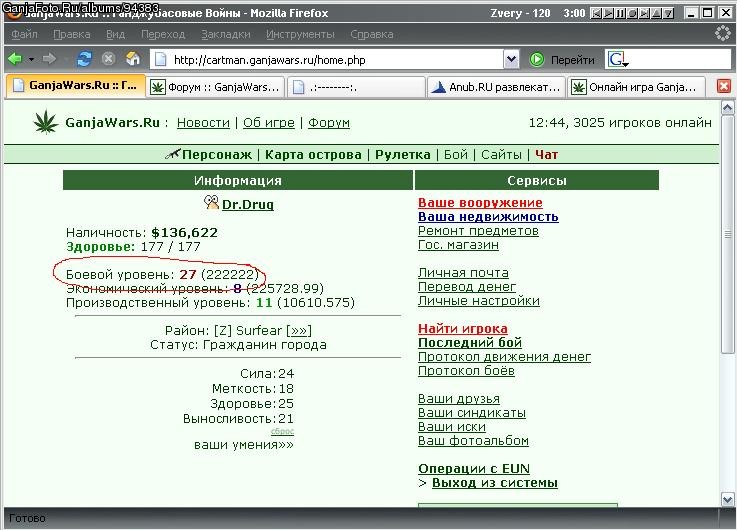
Task: Open the Гос. магазин link
Action: pyautogui.click(x=458, y=245)
